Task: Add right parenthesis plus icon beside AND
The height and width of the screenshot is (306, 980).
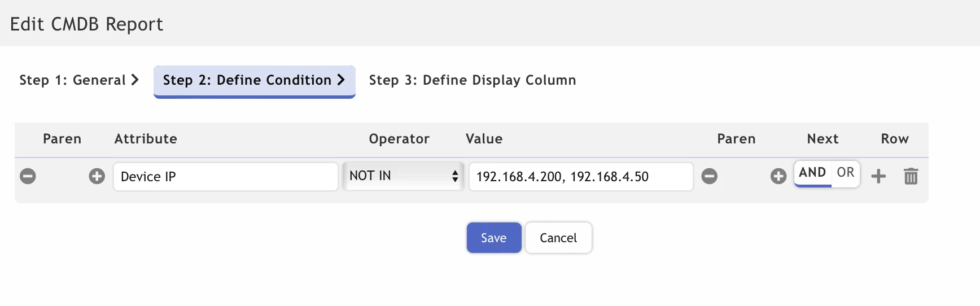Action: tap(778, 176)
